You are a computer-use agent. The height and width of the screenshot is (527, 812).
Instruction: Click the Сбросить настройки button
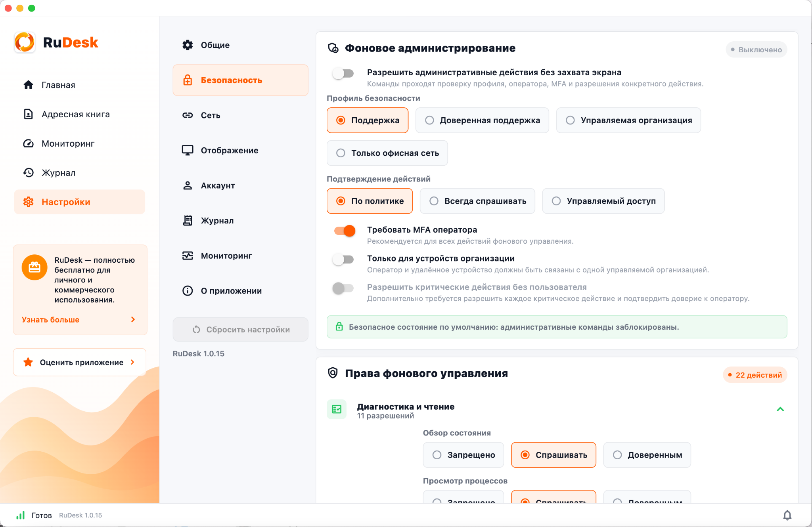[241, 329]
